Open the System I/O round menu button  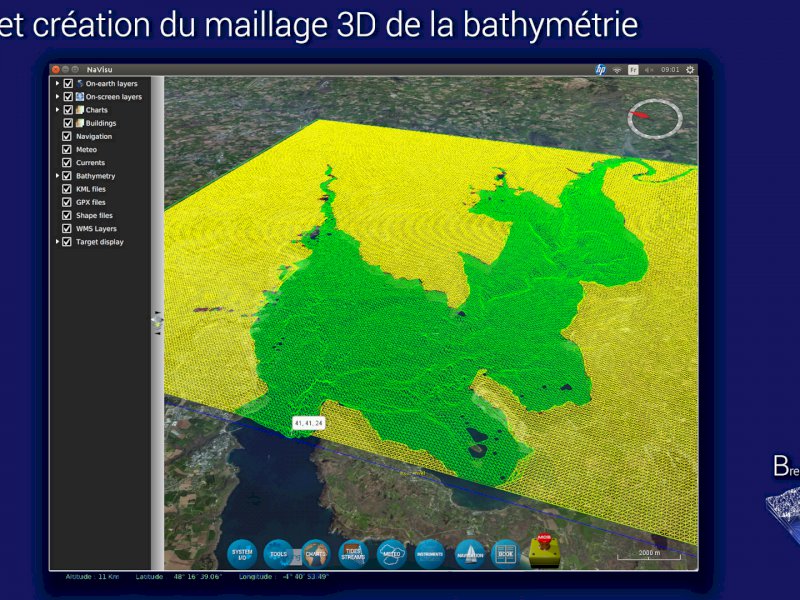(x=243, y=553)
